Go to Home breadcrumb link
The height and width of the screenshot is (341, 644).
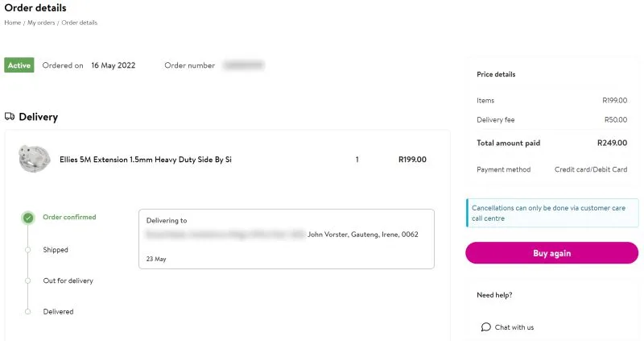[x=12, y=23]
